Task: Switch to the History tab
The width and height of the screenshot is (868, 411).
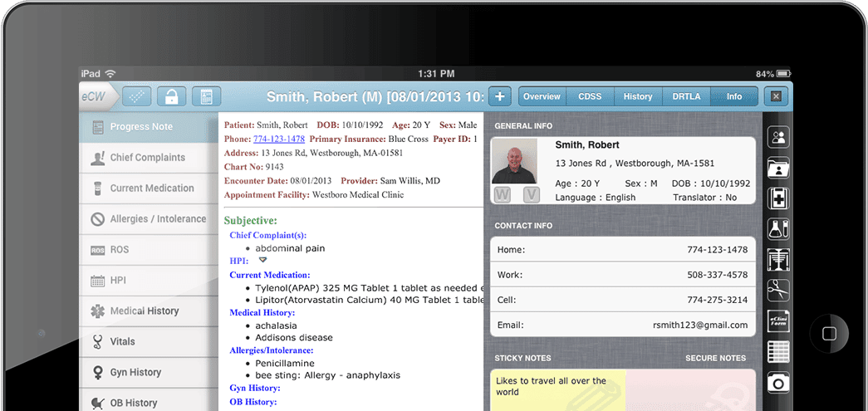Action: pyautogui.click(x=638, y=96)
